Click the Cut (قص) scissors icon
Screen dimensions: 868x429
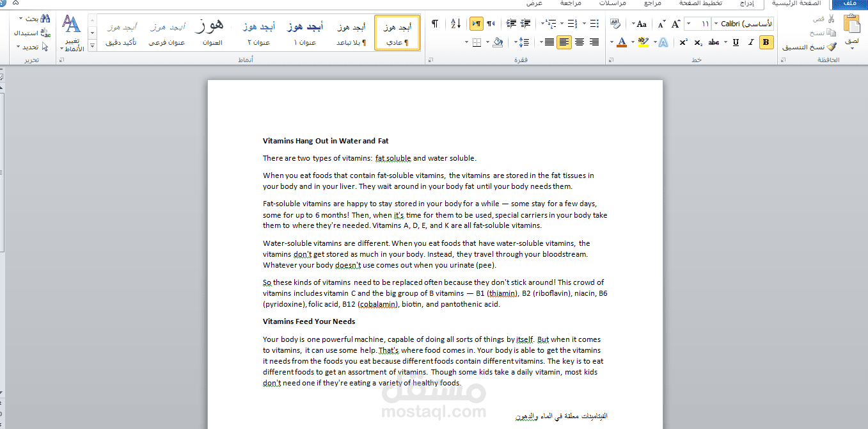[832, 19]
